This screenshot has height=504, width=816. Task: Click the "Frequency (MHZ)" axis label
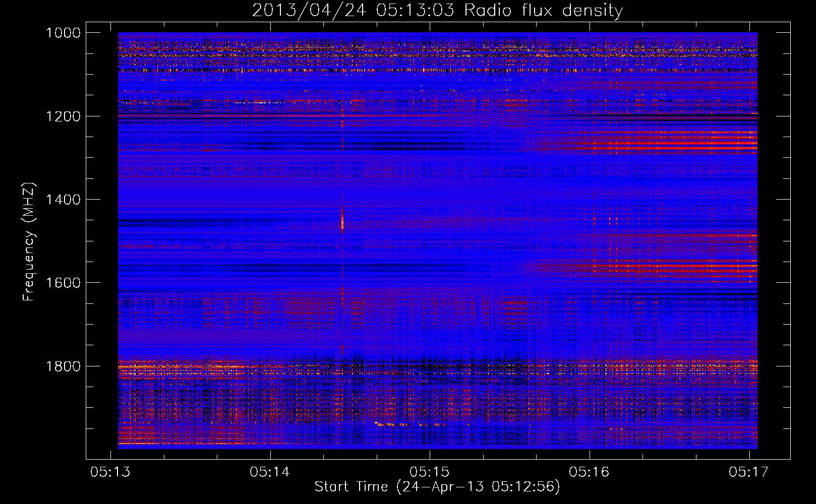point(29,242)
